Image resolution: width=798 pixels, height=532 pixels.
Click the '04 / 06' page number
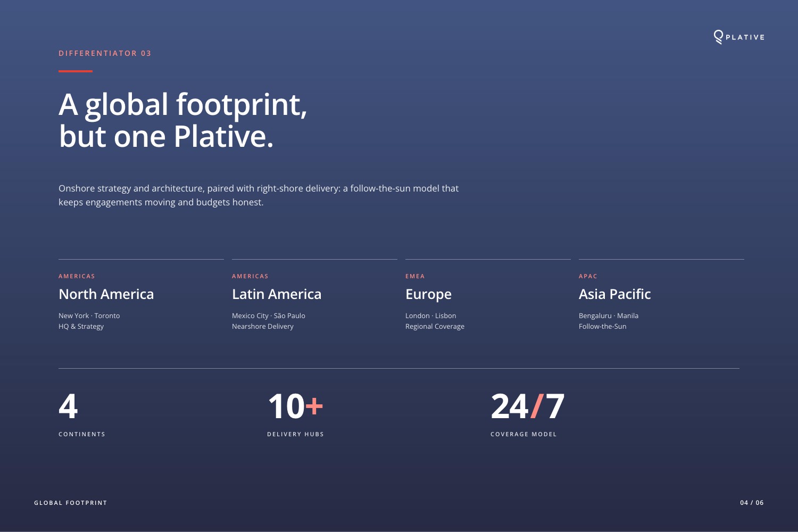click(752, 503)
